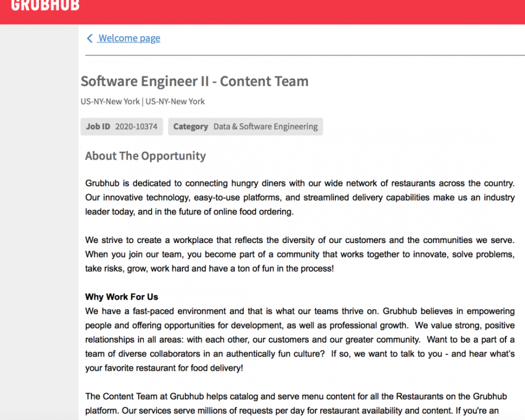525x420 pixels.
Task: Click the paragraph starting 'We have a fast-paced'
Action: point(300,339)
